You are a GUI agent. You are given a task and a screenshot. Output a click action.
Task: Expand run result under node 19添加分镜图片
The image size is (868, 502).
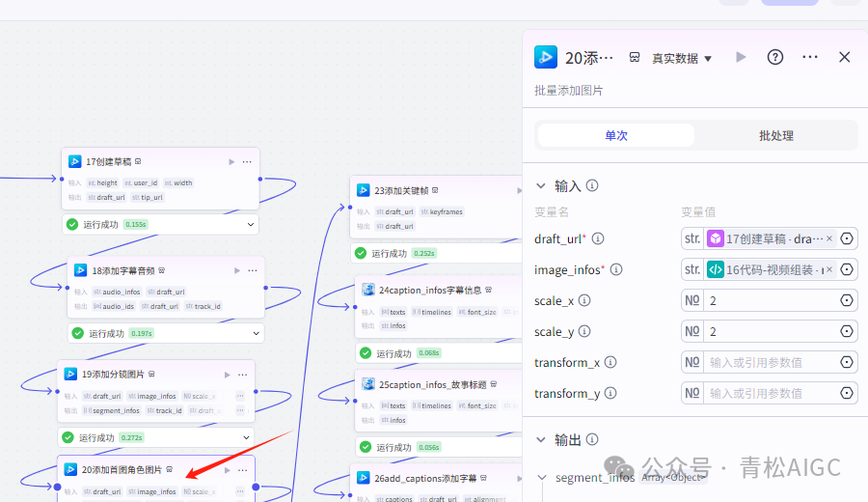246,437
